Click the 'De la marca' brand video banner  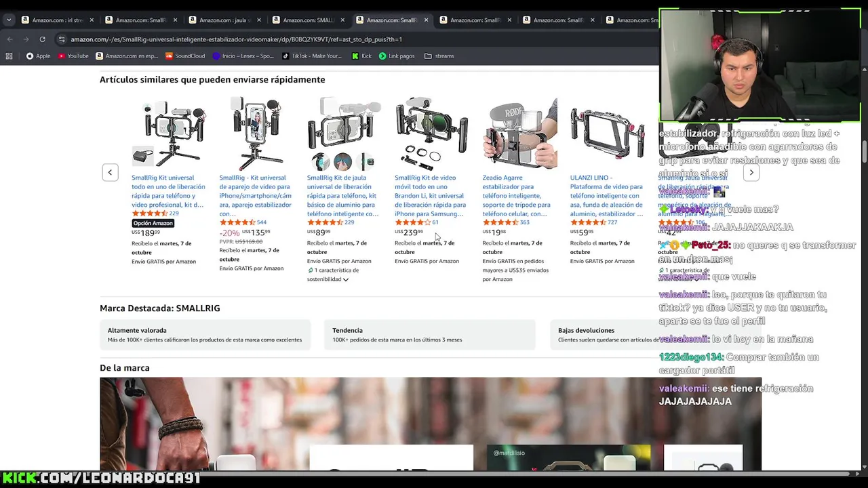tap(431, 424)
